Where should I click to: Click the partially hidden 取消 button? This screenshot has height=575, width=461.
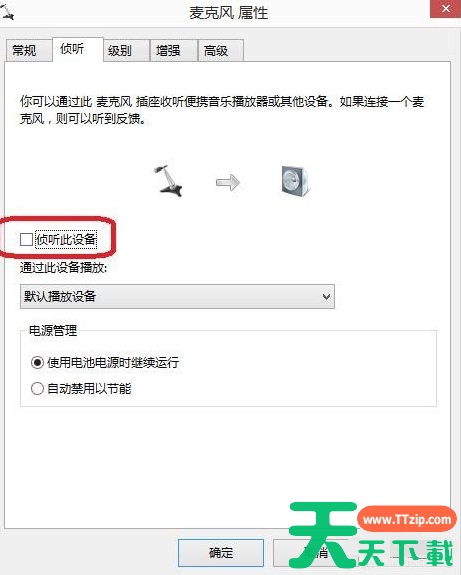315,553
